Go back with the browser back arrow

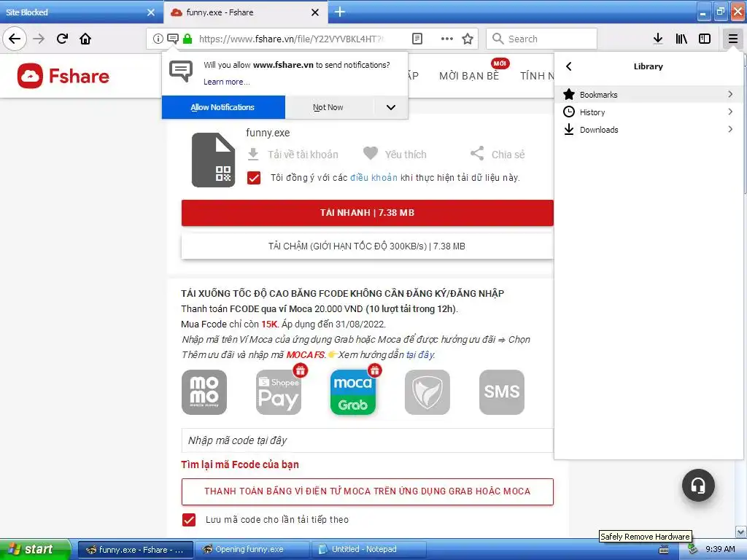(15, 39)
